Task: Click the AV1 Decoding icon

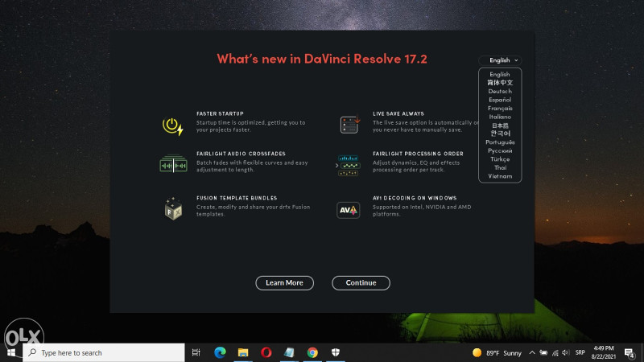Action: click(349, 210)
